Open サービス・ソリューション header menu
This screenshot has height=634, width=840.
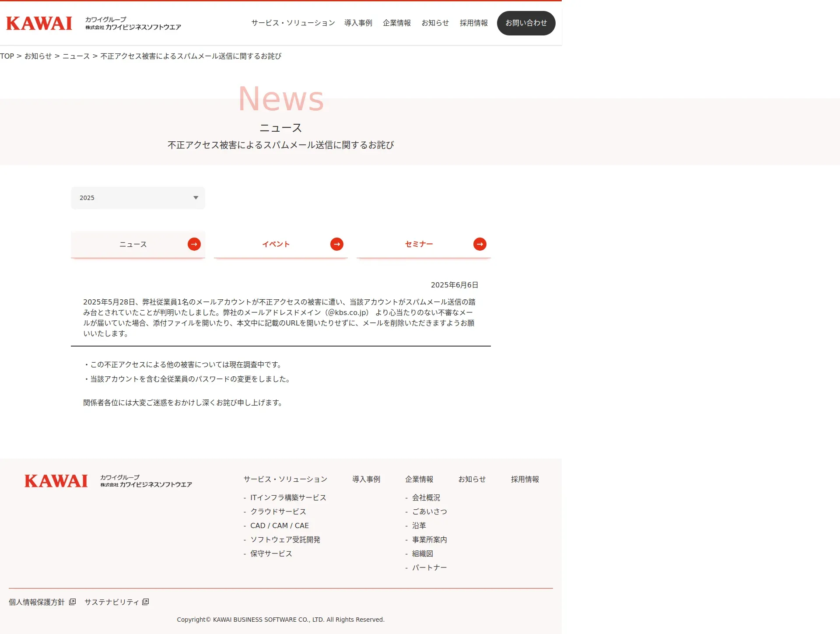293,23
